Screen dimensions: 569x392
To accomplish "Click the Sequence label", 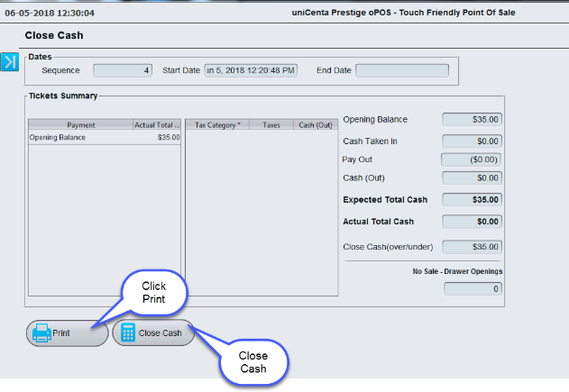I will tap(60, 70).
